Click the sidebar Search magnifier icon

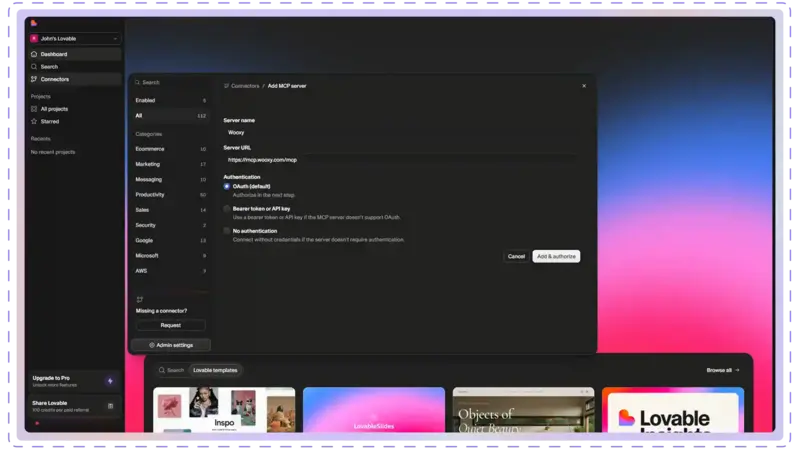[34, 67]
